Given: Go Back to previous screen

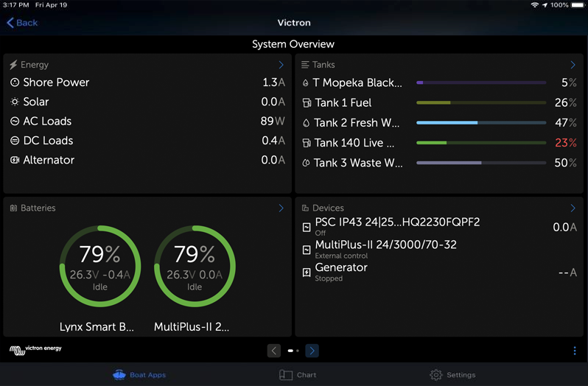Looking at the screenshot, I should (x=22, y=23).
